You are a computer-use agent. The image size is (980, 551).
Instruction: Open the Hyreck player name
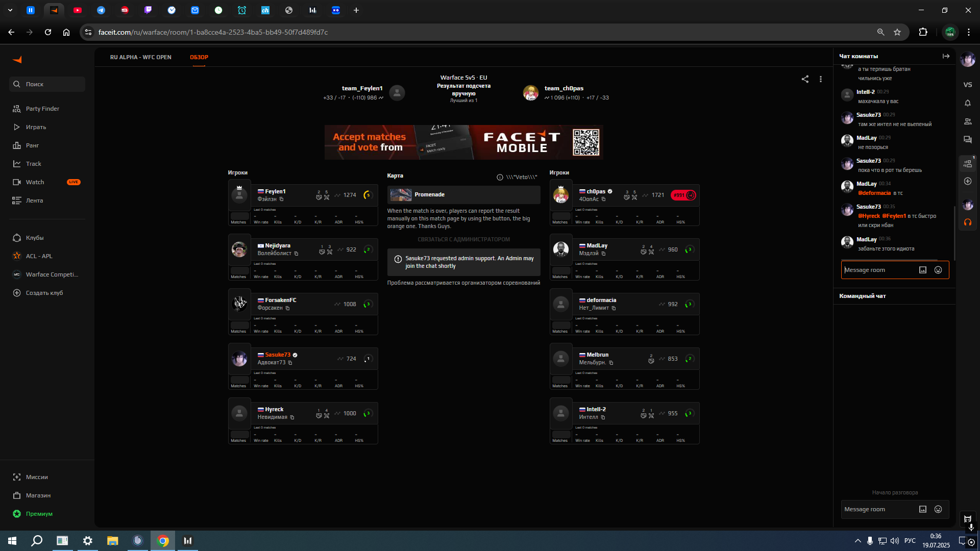[x=274, y=409]
